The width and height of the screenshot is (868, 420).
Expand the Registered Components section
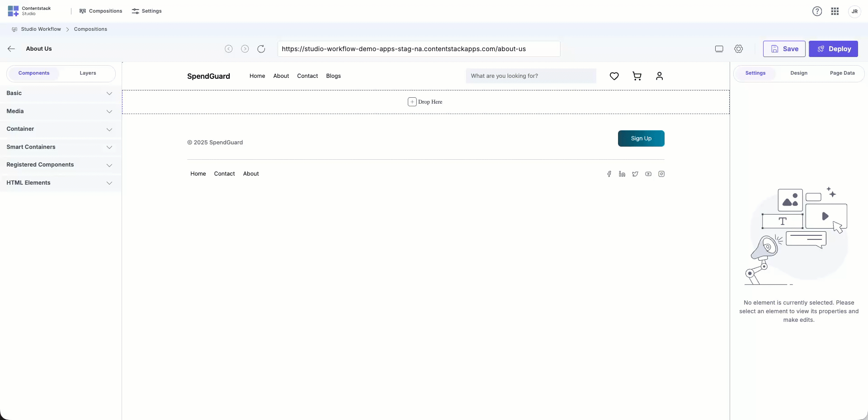[x=61, y=165]
